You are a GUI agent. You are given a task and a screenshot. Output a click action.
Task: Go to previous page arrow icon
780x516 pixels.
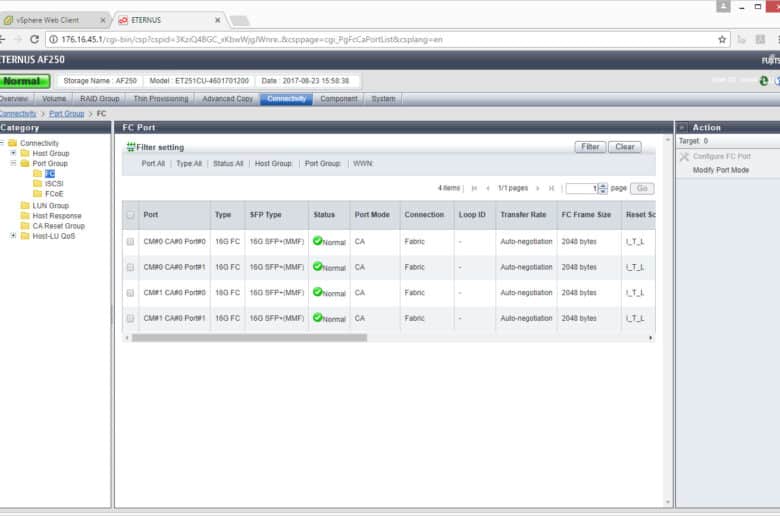coord(488,188)
